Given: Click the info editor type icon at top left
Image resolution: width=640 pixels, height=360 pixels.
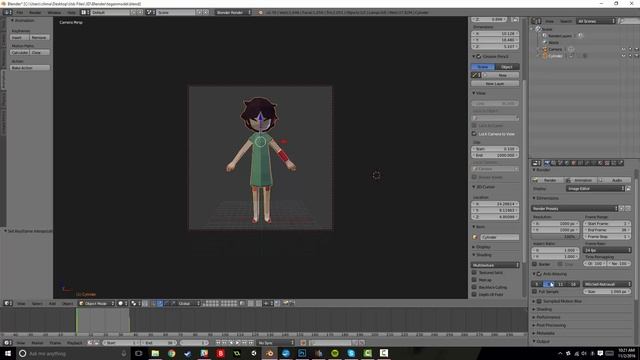Looking at the screenshot, I should (x=7, y=12).
